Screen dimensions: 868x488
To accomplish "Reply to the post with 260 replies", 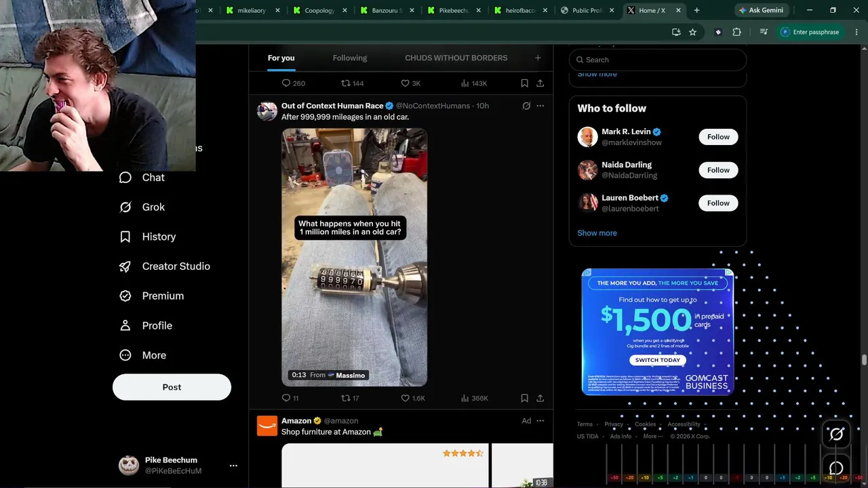I will [294, 83].
